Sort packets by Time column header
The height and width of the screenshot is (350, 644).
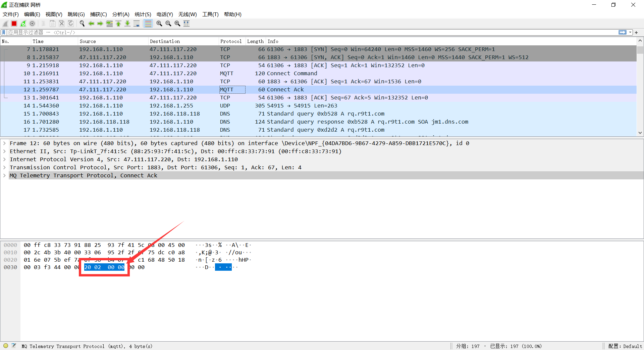[55, 41]
